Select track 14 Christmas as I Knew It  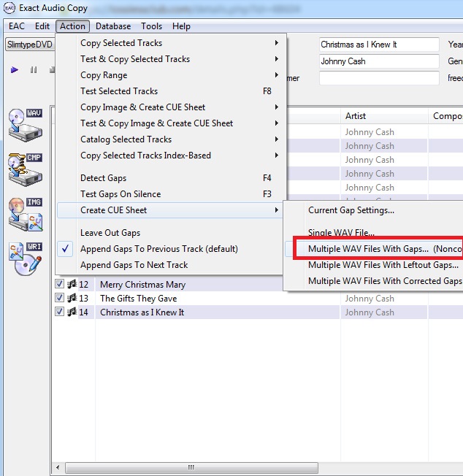(142, 312)
